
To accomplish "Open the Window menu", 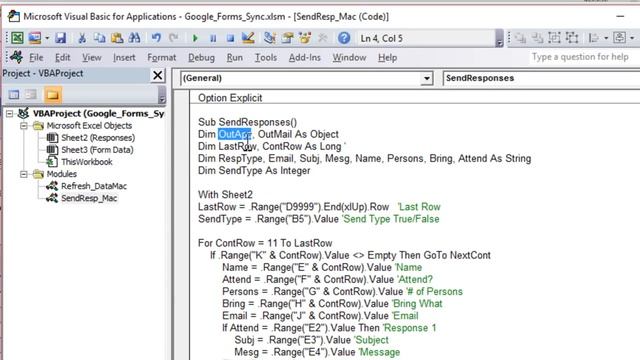I will pyautogui.click(x=349, y=58).
